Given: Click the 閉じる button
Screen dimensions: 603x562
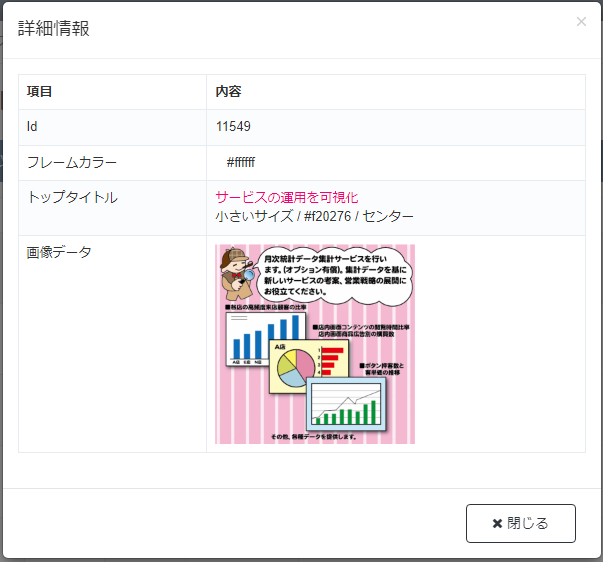Looking at the screenshot, I should pos(521,523).
